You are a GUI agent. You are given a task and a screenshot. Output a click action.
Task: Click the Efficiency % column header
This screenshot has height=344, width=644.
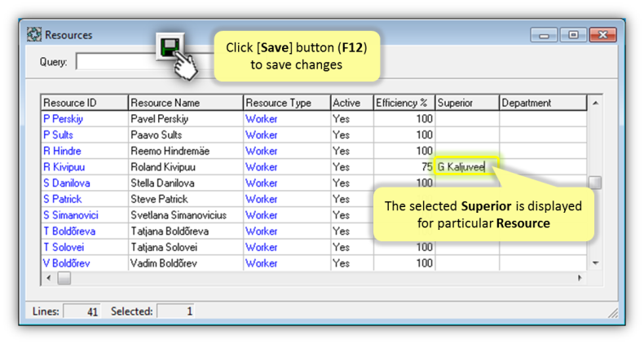403,103
